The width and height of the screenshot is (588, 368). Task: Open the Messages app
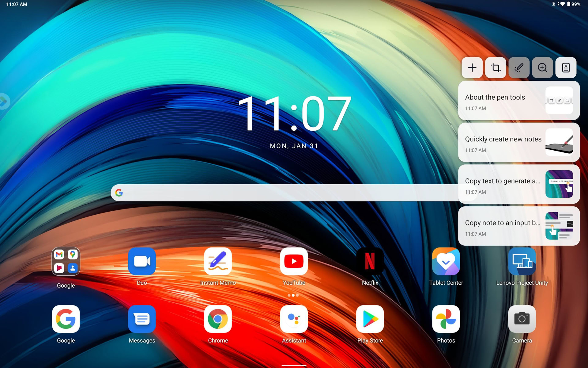click(142, 319)
